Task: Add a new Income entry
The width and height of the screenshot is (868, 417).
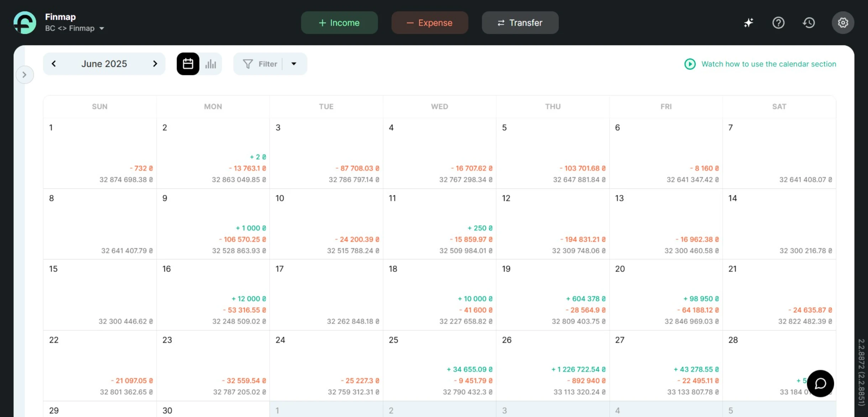Action: point(339,22)
